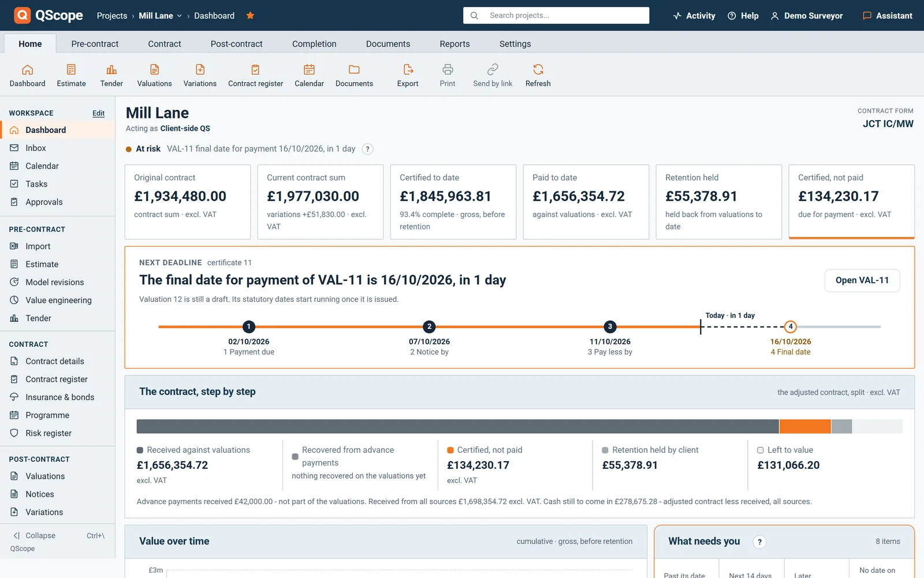Click timeline marker 4 Final date
This screenshot has width=924, height=578.
click(x=791, y=327)
